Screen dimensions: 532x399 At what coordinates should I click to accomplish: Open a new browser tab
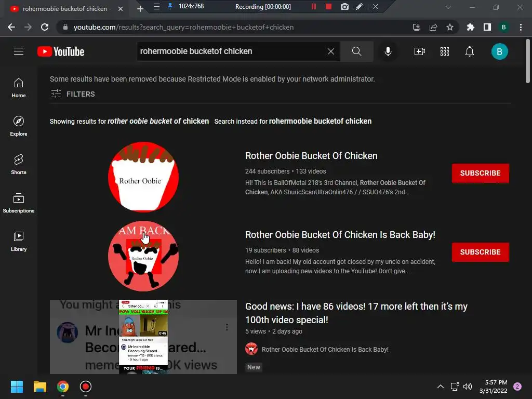(x=140, y=9)
